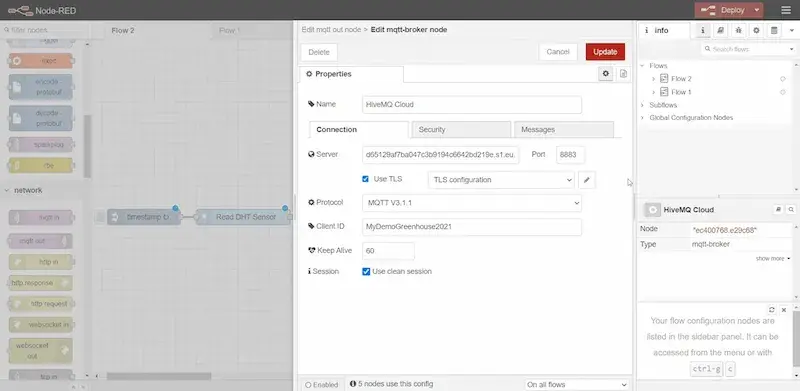Click '5 nodes use this config' text
The height and width of the screenshot is (391, 800).
[395, 384]
